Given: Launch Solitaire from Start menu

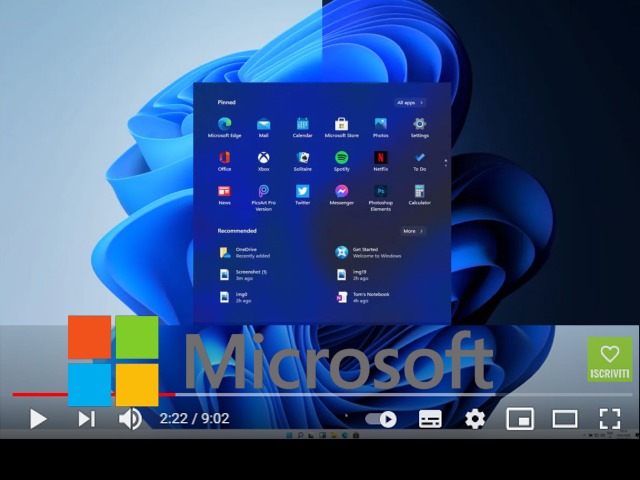Looking at the screenshot, I should coord(302,161).
